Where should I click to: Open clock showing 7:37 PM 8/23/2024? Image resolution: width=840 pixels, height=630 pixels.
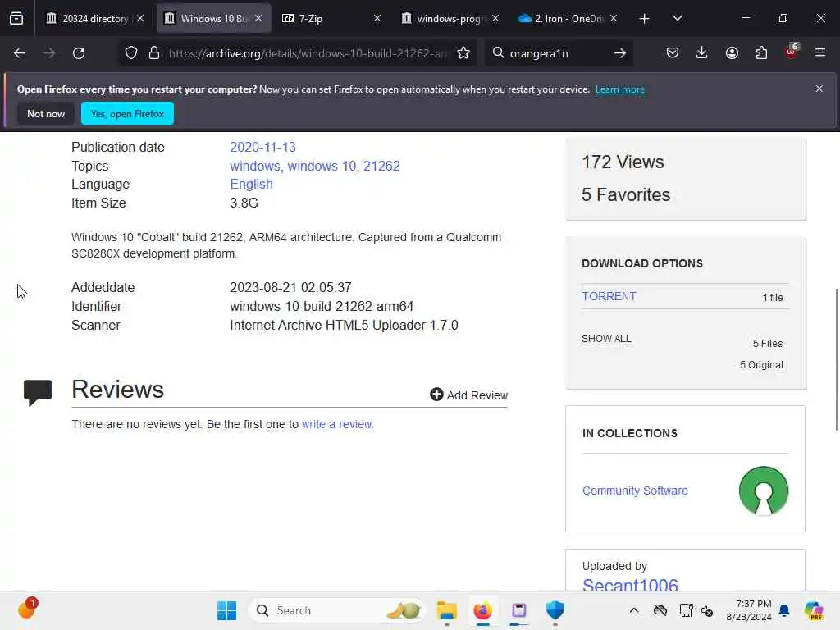(x=749, y=610)
